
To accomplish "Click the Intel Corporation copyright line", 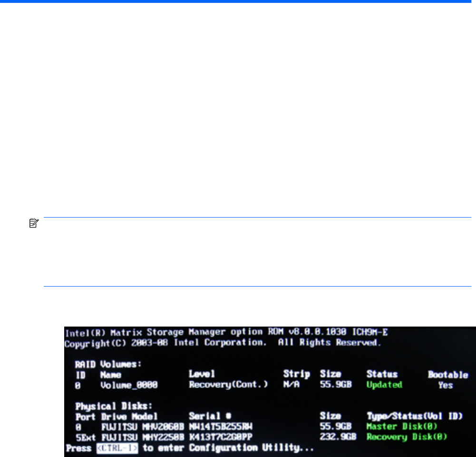I will (223, 343).
